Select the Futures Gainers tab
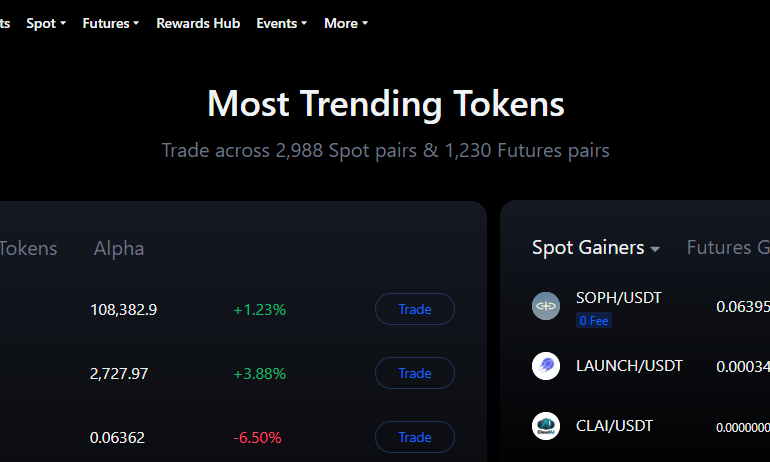The height and width of the screenshot is (462, 770). click(x=728, y=247)
